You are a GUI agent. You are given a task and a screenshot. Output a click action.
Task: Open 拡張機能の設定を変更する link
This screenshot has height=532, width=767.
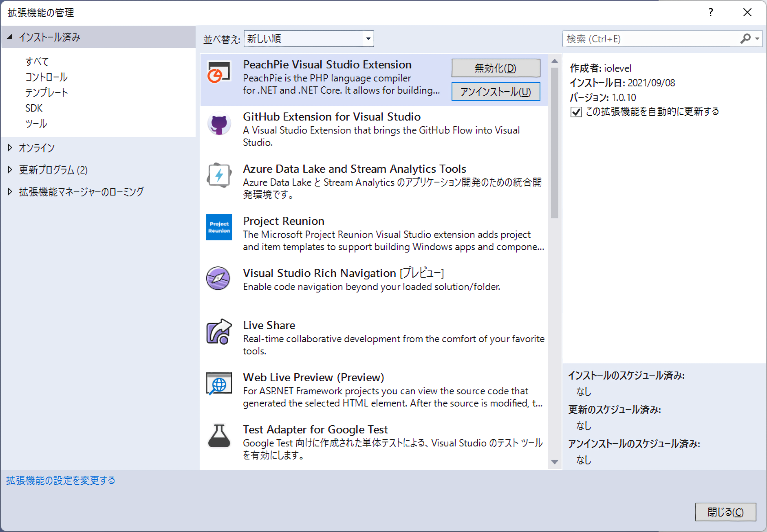[x=61, y=481]
